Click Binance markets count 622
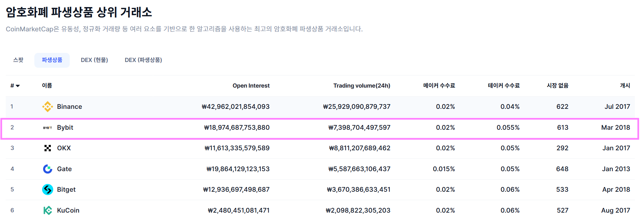The image size is (644, 218). [x=562, y=107]
